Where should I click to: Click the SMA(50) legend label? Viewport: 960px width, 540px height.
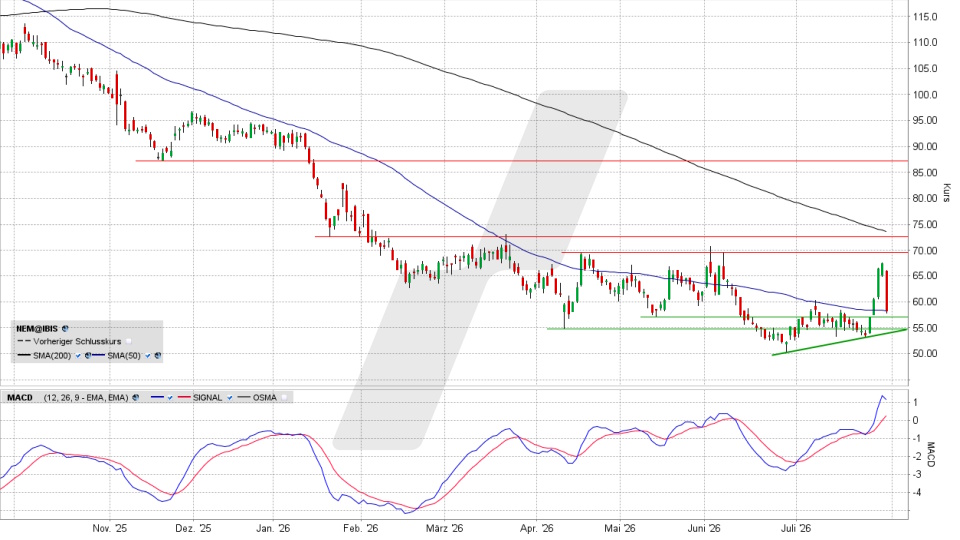(124, 355)
